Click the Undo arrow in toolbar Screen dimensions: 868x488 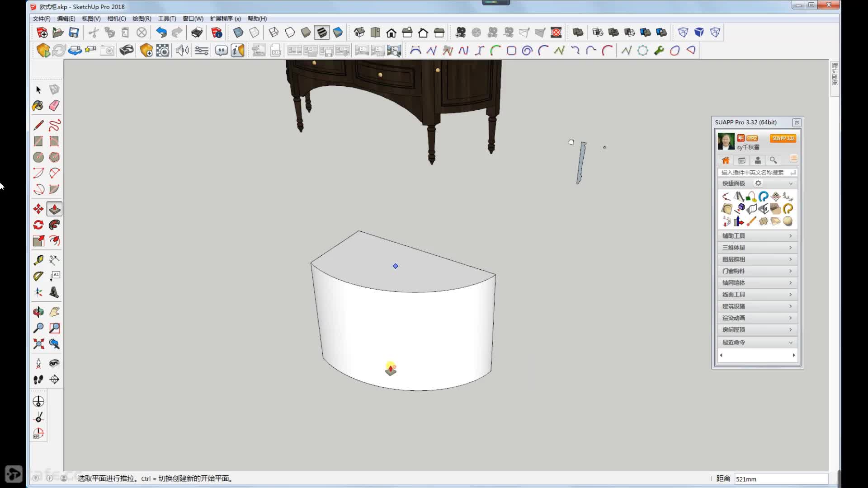point(161,32)
